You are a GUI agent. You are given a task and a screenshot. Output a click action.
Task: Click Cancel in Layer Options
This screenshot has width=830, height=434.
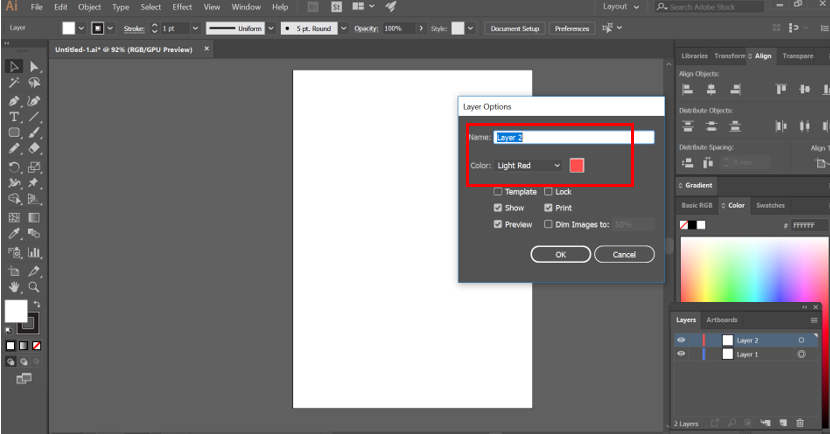coord(624,255)
